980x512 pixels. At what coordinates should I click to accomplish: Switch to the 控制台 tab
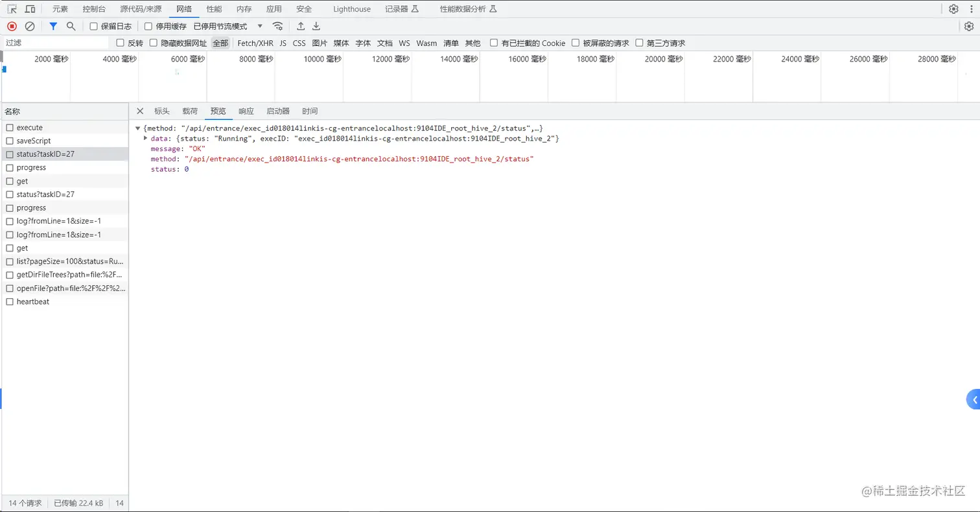click(x=95, y=9)
